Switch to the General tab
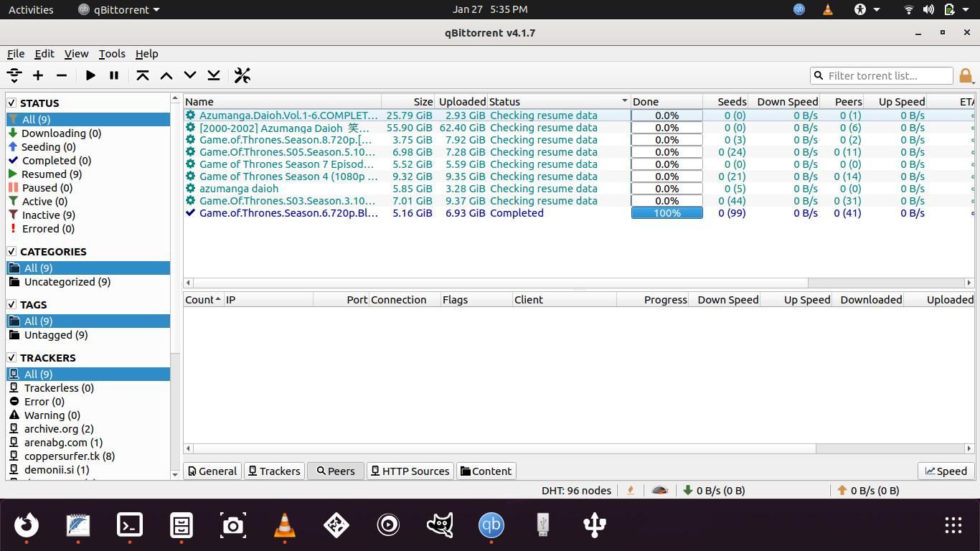980x551 pixels. pos(212,471)
